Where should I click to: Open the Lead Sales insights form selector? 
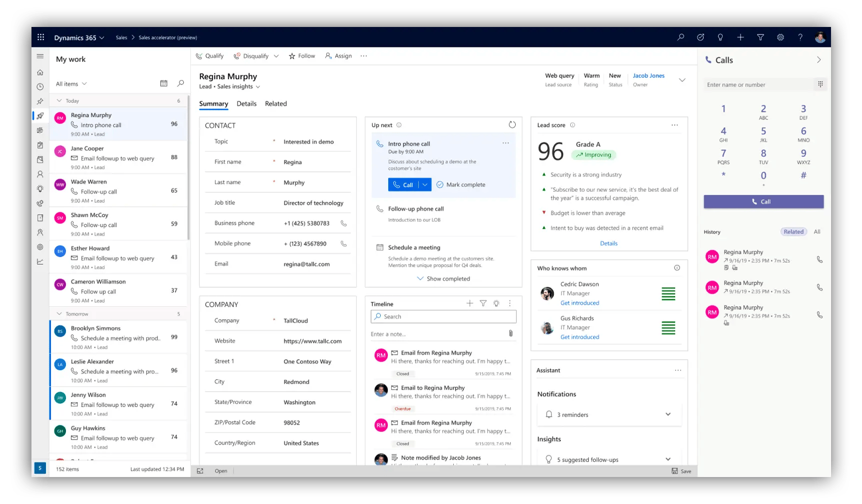(x=230, y=87)
